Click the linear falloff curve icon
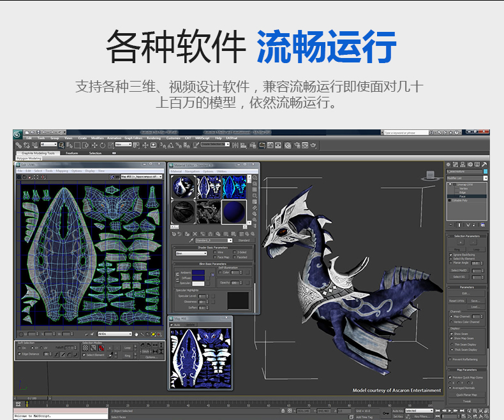This screenshot has width=504, height=420. tap(63, 354)
